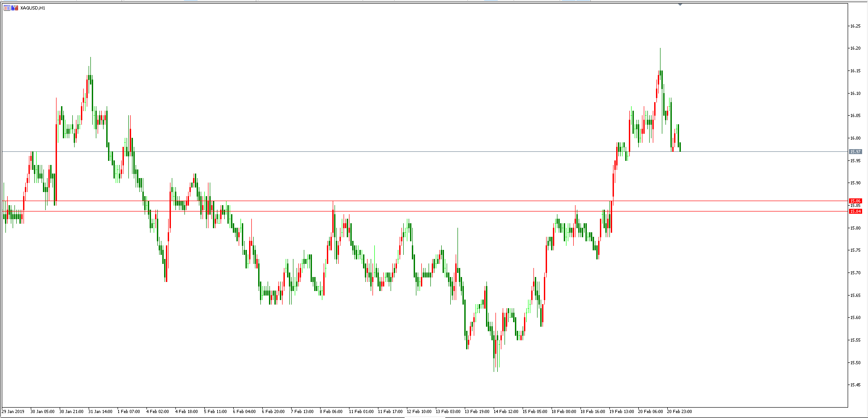Select the horizontal line at 15.84
This screenshot has height=418, width=868.
[x=425, y=211]
